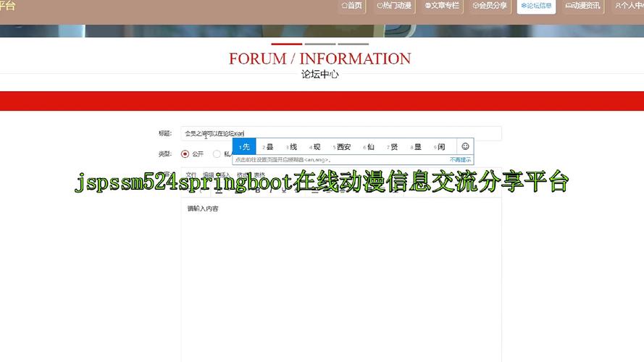Open the editor 格式 menu
The height and width of the screenshot is (362, 644).
[243, 174]
